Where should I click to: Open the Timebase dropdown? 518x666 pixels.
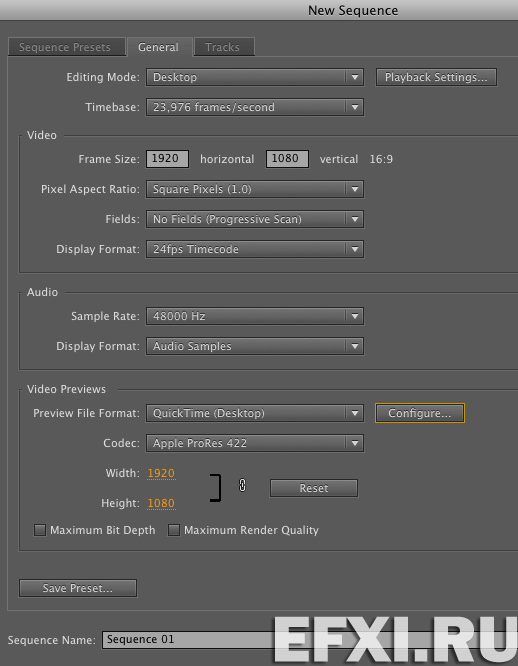point(255,107)
